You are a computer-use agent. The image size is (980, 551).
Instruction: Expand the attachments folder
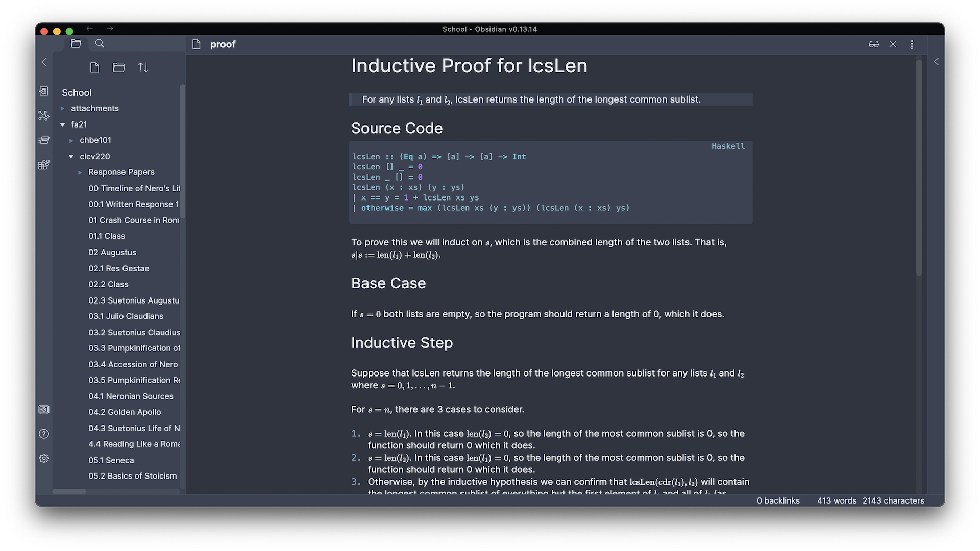click(x=63, y=108)
